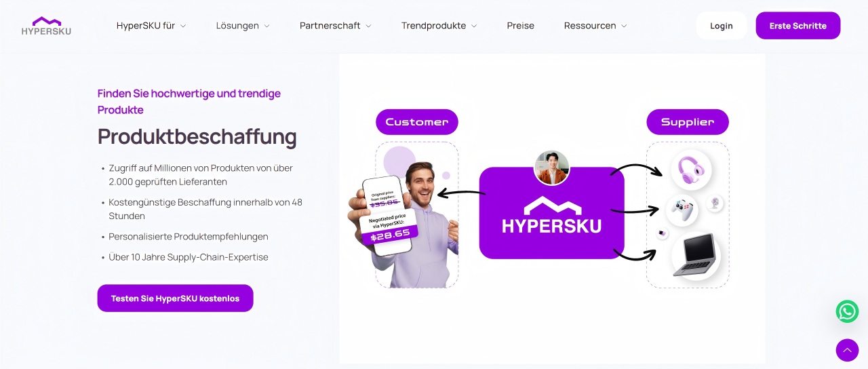Open the Trendprodukte menu
Image resolution: width=868 pixels, height=369 pixels.
click(x=439, y=26)
